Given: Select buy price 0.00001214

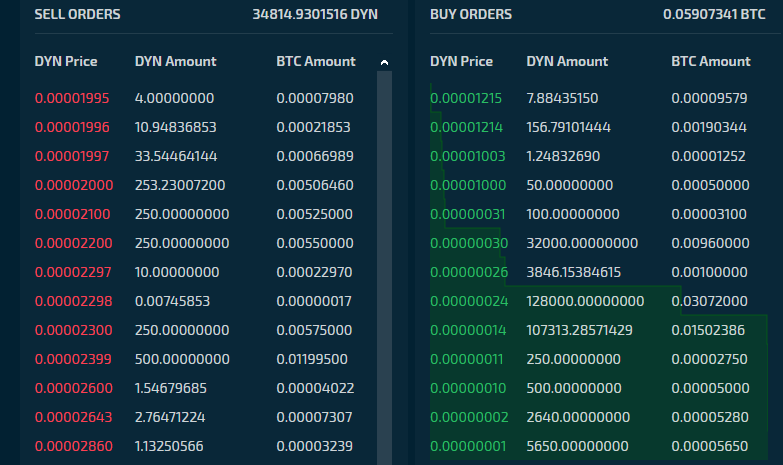Looking at the screenshot, I should [x=466, y=127].
